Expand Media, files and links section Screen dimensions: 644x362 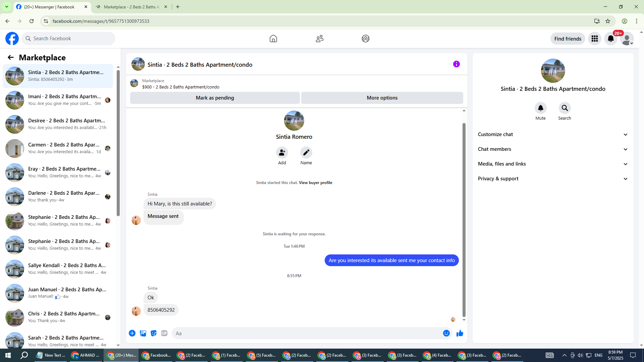click(x=552, y=164)
